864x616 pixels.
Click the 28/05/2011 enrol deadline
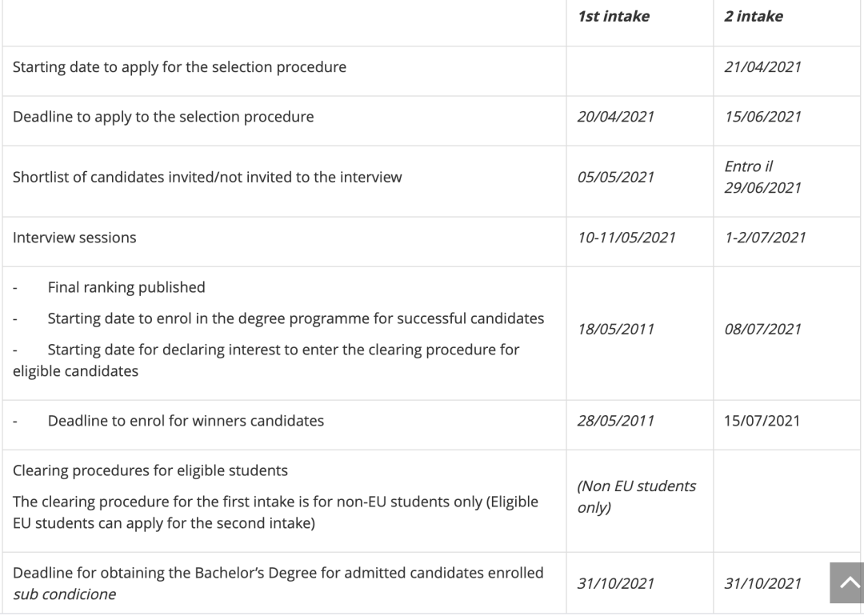[x=615, y=421]
